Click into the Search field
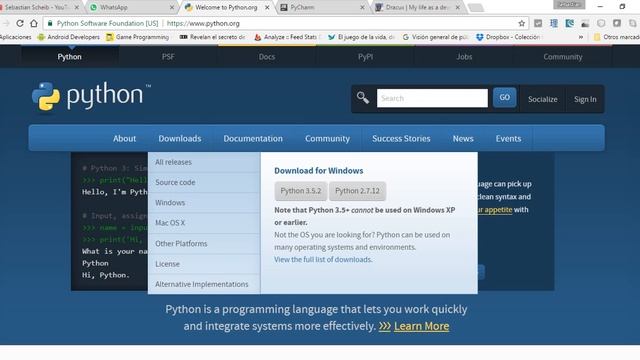 [x=432, y=98]
